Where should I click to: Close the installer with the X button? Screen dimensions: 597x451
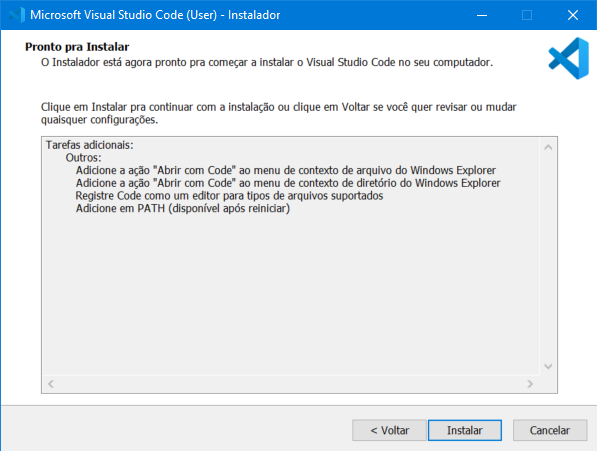coord(573,15)
